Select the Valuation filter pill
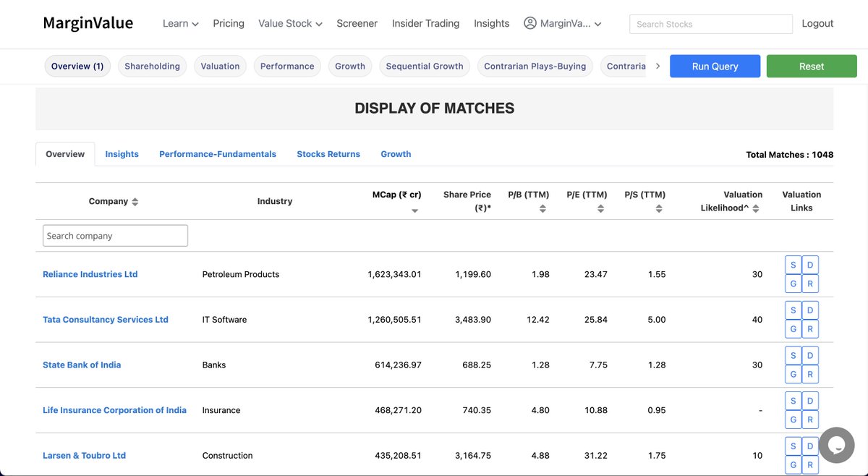This screenshot has height=476, width=868. pyautogui.click(x=220, y=66)
